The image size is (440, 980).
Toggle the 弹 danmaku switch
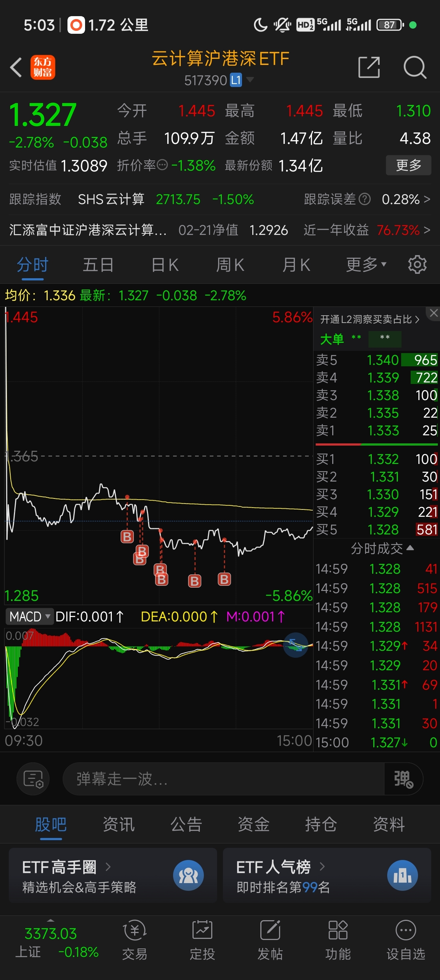tap(404, 779)
